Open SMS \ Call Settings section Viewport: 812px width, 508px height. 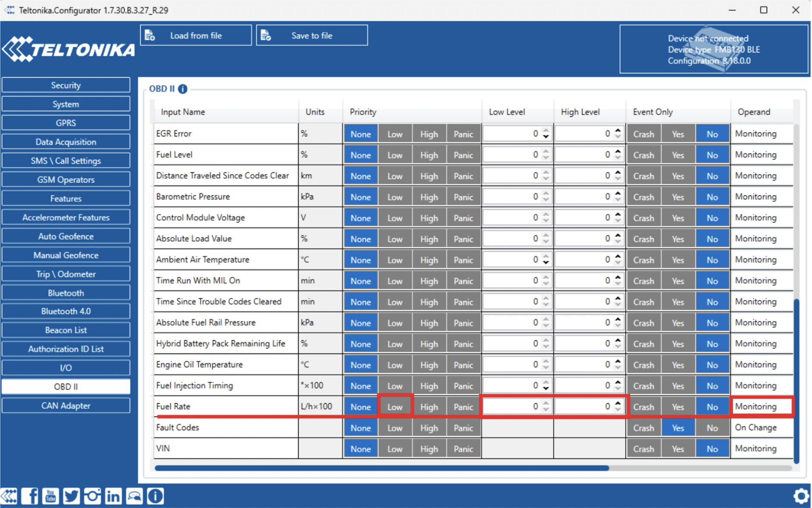pyautogui.click(x=66, y=161)
